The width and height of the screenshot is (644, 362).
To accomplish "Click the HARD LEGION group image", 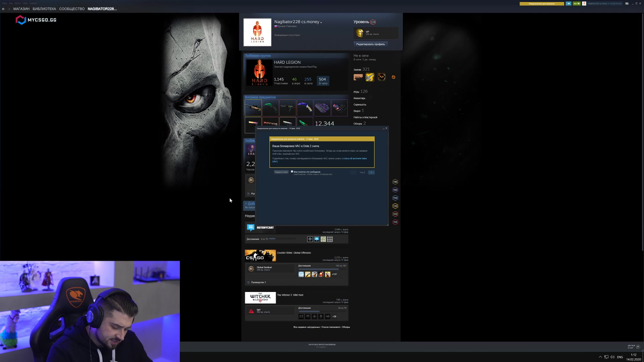I will (259, 73).
